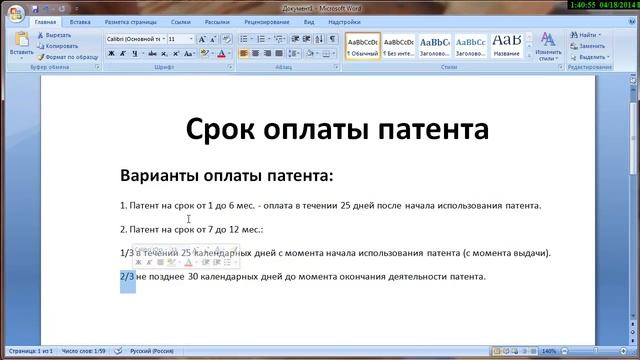Increase paragraph indent
Viewport: 640px width, 360px height.
(307, 39)
